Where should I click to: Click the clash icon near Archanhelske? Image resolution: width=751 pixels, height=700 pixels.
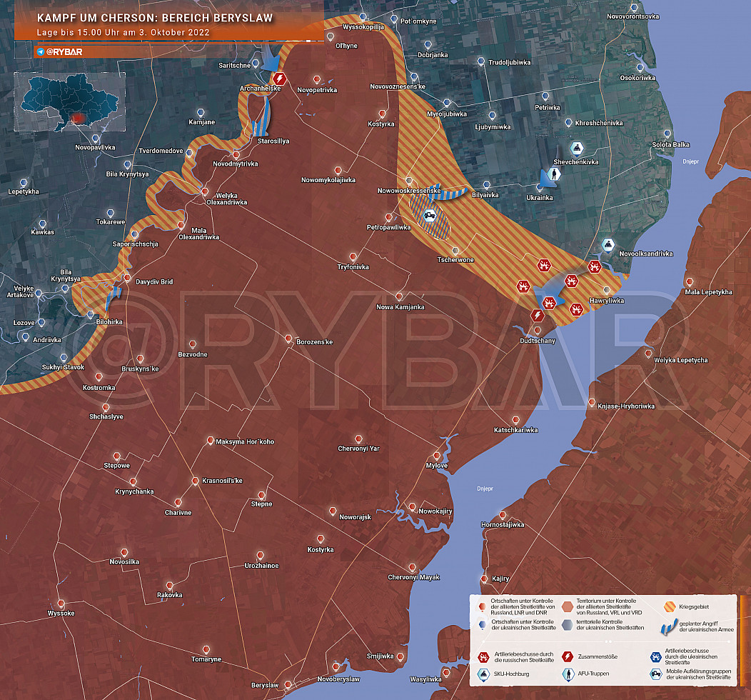pos(280,78)
